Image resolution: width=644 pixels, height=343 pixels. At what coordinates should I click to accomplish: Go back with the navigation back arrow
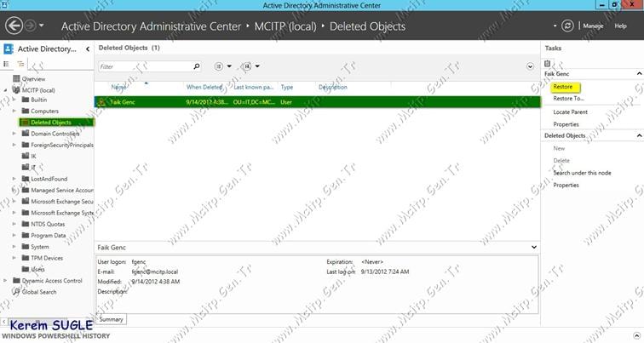coord(14,26)
